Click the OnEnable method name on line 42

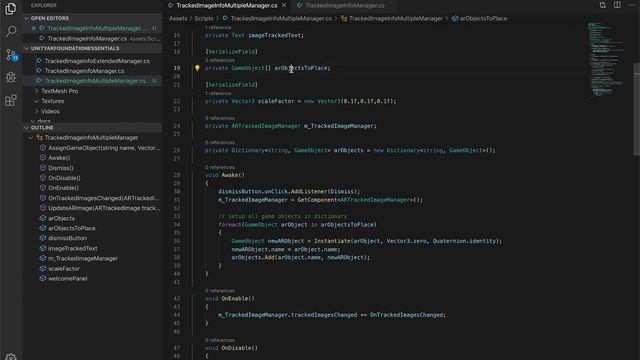[x=235, y=299]
